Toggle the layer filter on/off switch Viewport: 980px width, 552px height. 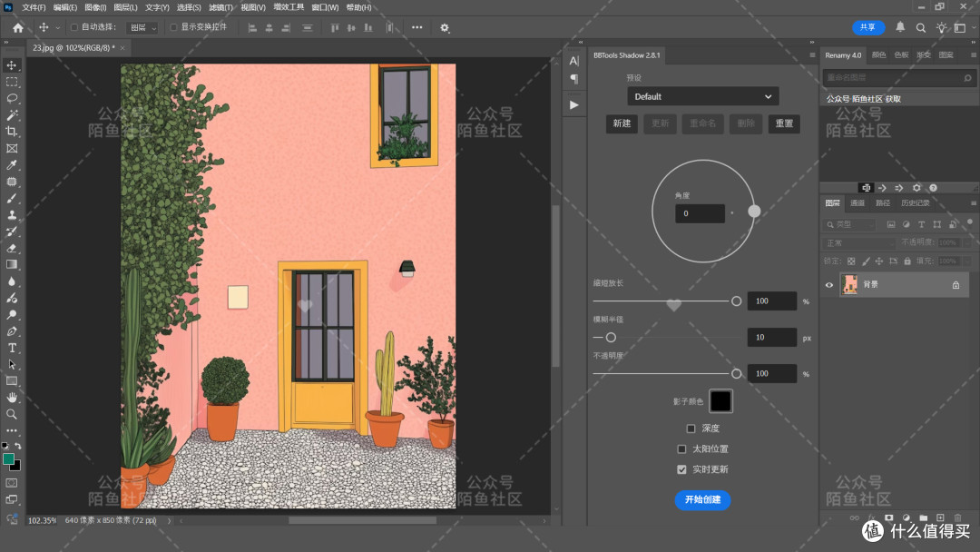[969, 222]
